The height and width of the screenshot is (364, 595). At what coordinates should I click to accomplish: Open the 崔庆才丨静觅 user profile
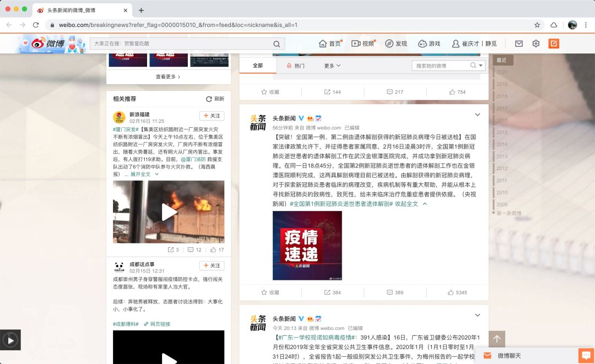coord(474,44)
